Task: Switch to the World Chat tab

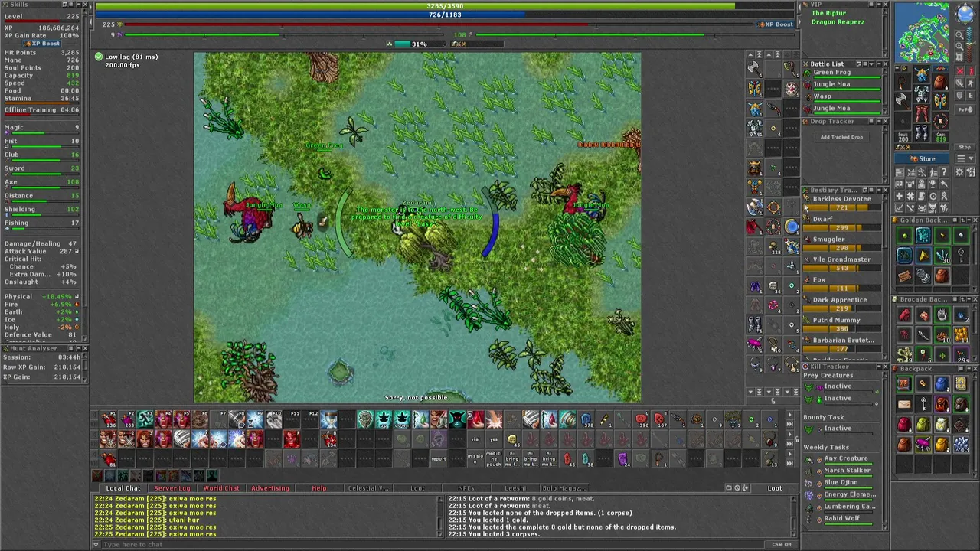Action: 222,488
